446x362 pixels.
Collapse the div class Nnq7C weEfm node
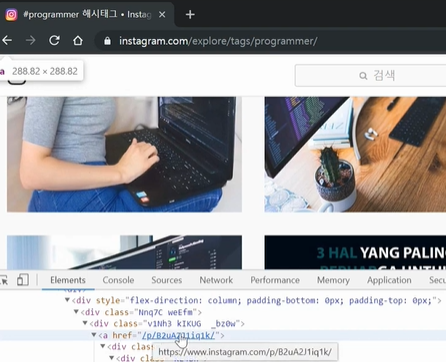76,312
